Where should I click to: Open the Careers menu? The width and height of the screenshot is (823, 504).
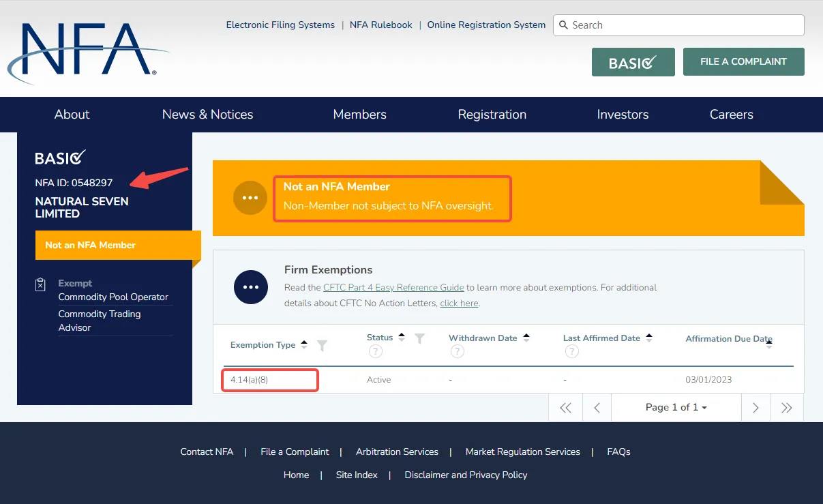tap(731, 115)
